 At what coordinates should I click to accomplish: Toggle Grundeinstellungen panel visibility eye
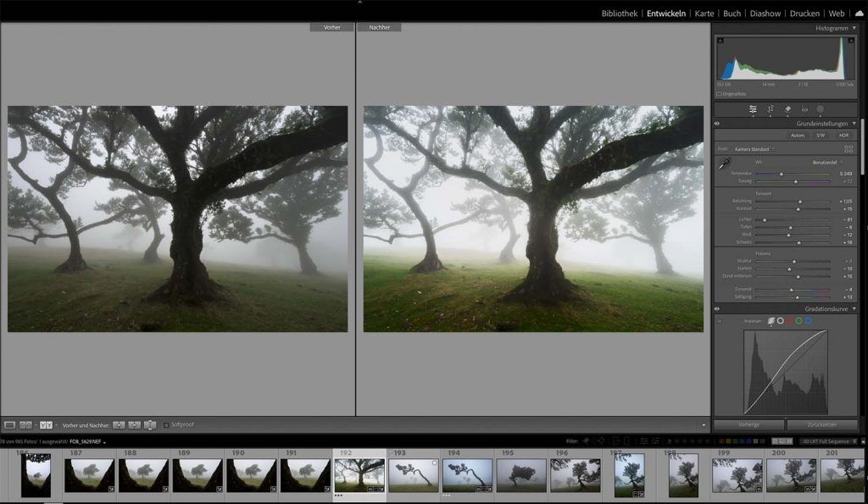717,124
